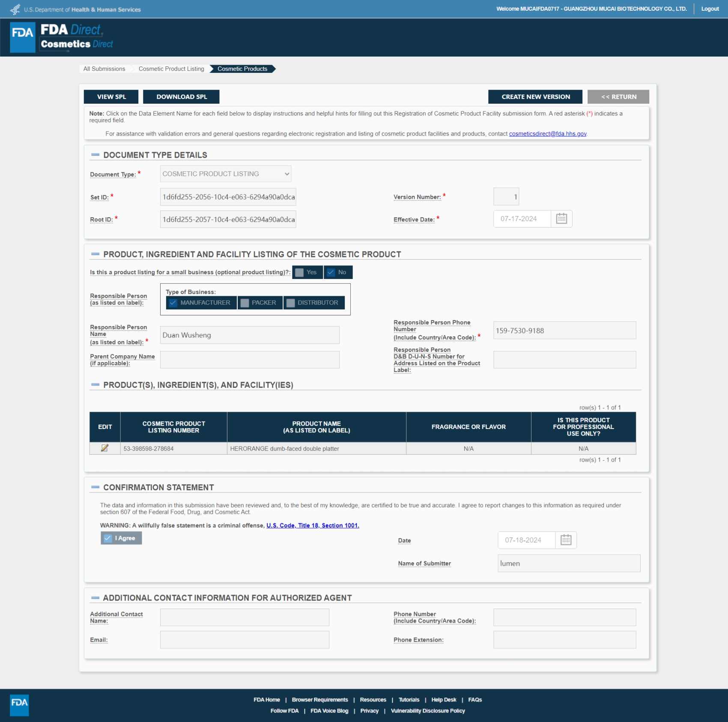
Task: Open the cosmeticsdirect@fda.hhs.gov email link
Action: pos(547,134)
